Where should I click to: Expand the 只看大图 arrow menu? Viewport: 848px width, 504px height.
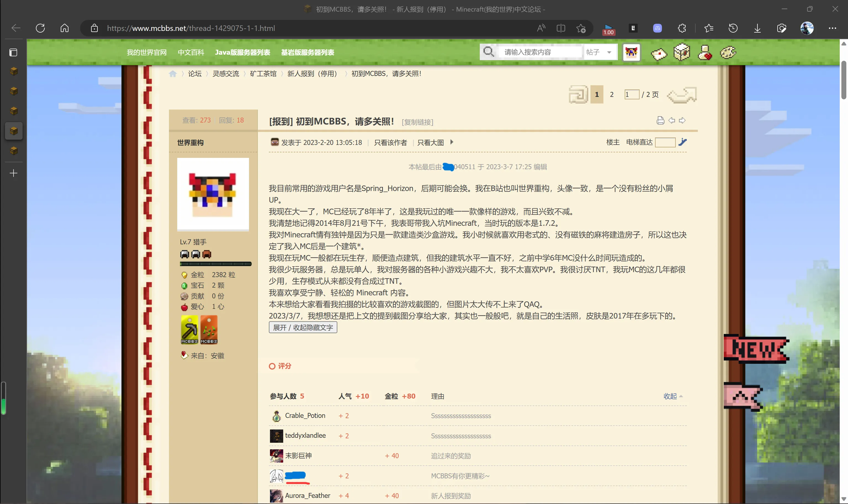(x=452, y=142)
